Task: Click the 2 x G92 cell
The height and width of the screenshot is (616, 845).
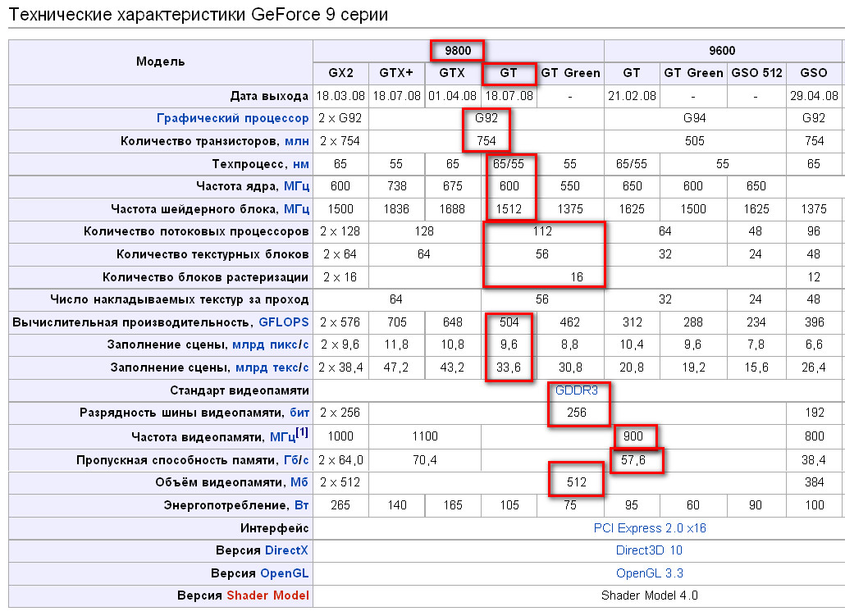Action: click(x=340, y=118)
